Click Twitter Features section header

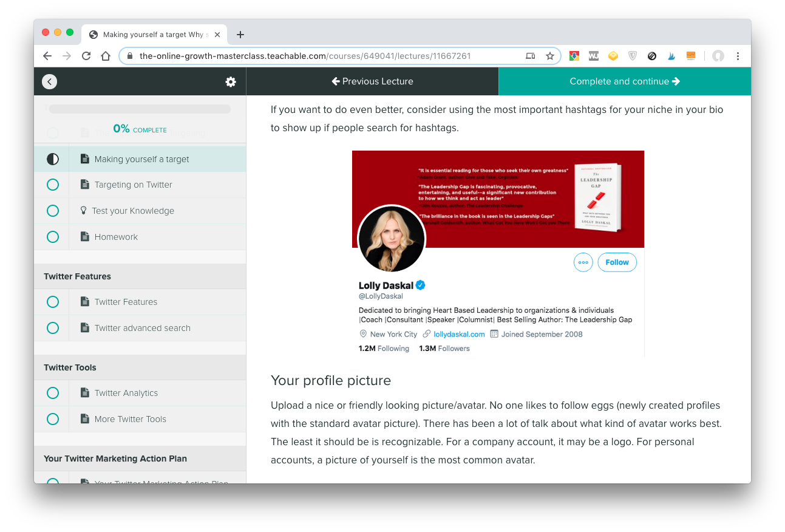click(140, 276)
